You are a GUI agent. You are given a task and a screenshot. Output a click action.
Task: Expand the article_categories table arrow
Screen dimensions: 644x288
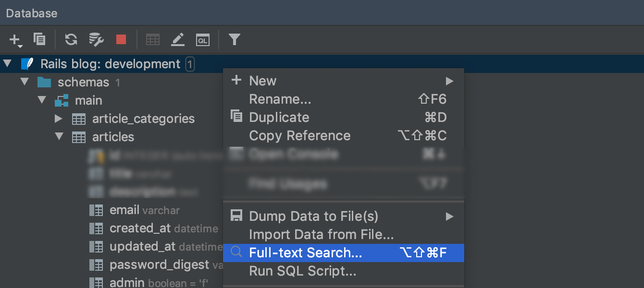click(x=59, y=119)
